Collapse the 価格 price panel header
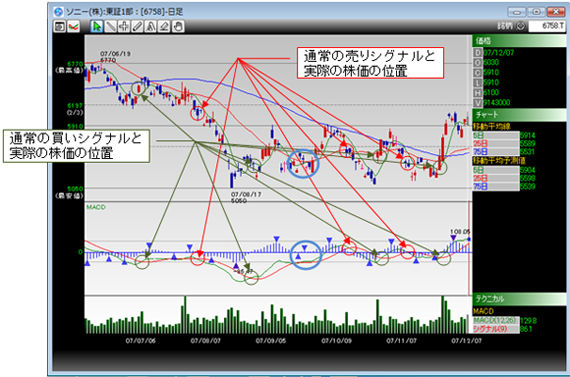Viewport: 570px width, 377px height. click(519, 41)
